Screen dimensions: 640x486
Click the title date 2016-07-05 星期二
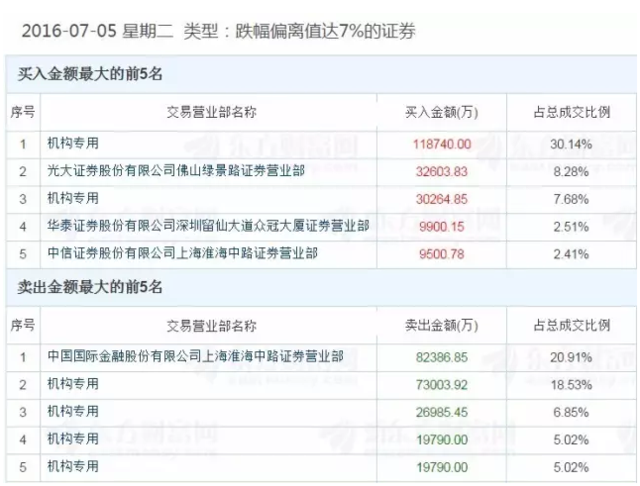(x=98, y=31)
